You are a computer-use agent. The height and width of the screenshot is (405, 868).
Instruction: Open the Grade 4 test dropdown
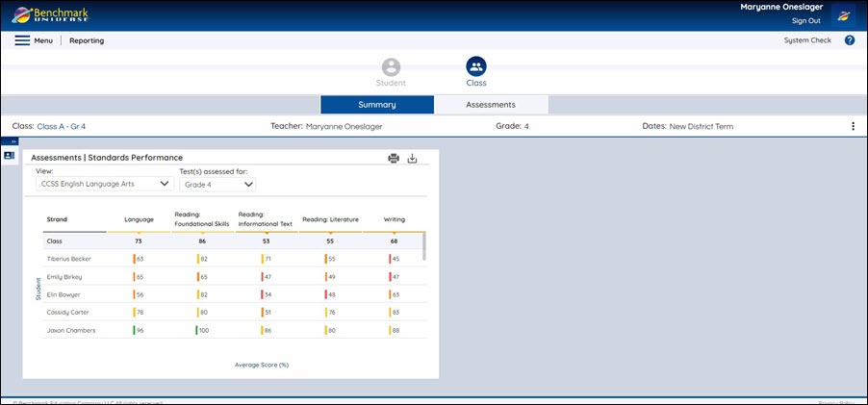click(217, 185)
